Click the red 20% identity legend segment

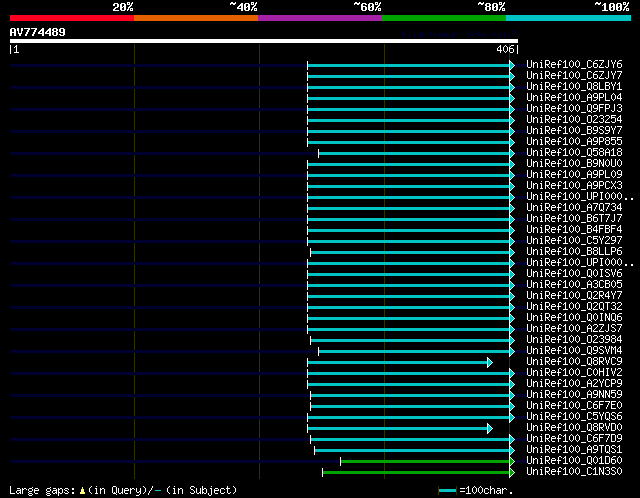(72, 18)
